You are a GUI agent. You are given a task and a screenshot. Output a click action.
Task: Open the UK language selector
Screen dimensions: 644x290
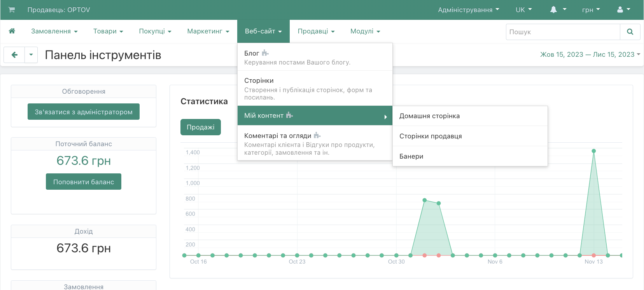[x=523, y=10]
